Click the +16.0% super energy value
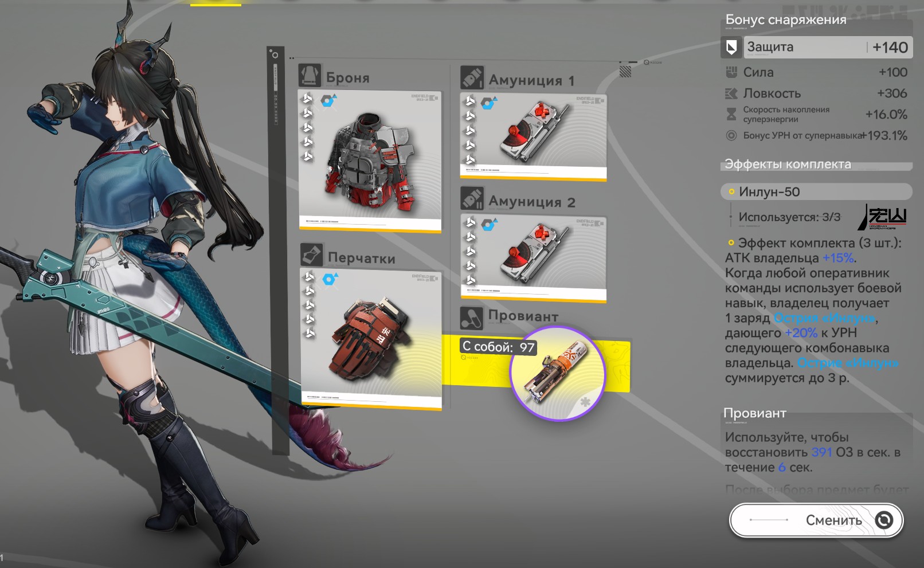 coord(886,115)
